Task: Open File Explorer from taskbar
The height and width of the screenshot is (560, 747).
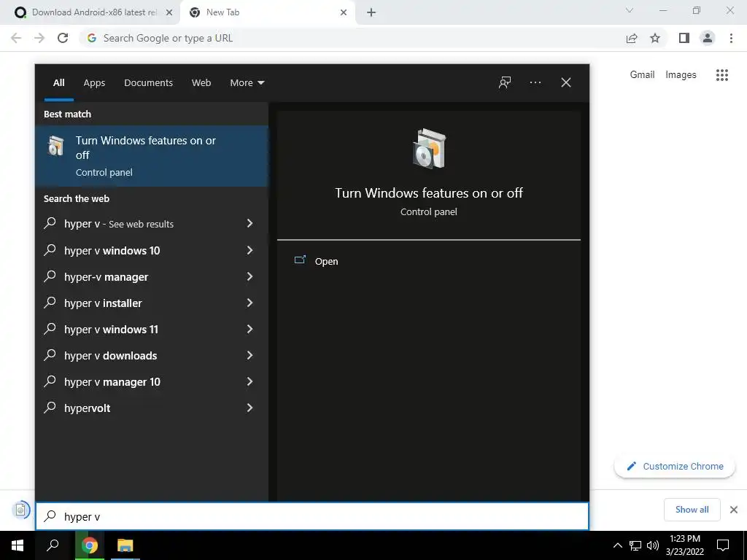Action: coord(125,545)
